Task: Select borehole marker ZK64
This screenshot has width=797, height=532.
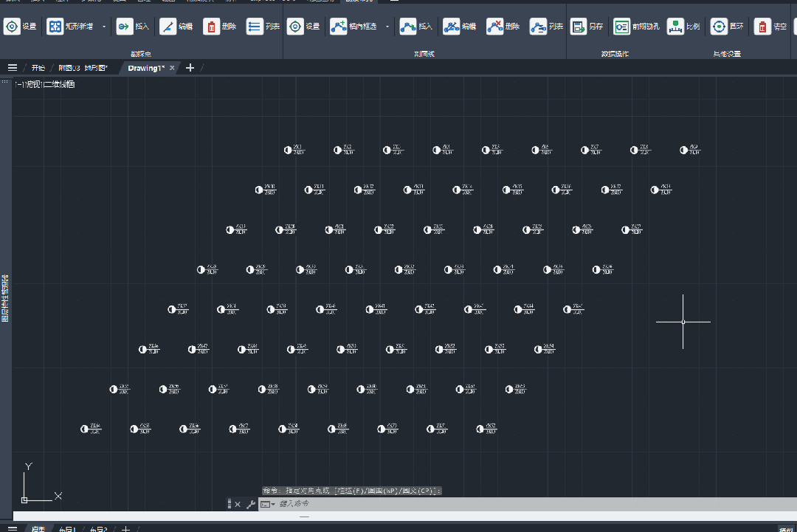Action: coord(84,429)
